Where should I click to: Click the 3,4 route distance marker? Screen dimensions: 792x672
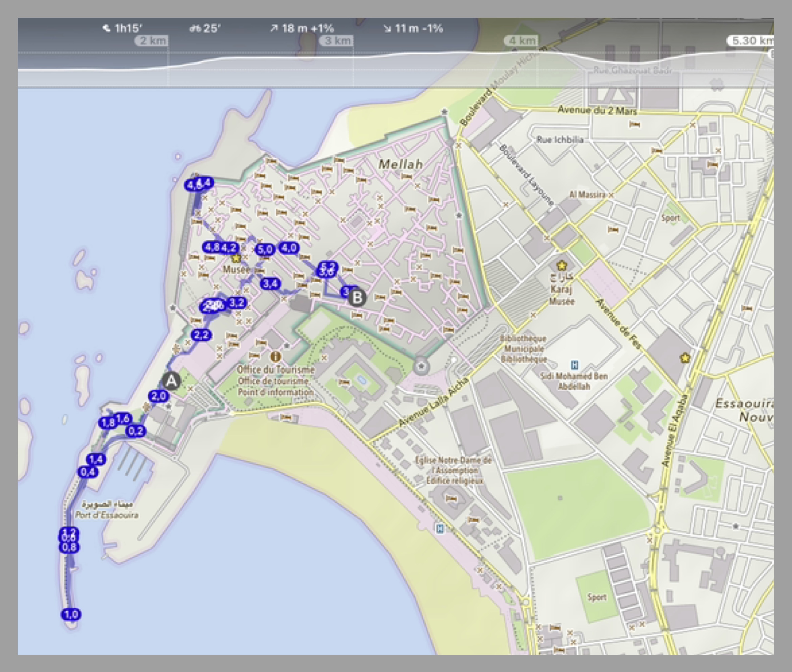[270, 283]
